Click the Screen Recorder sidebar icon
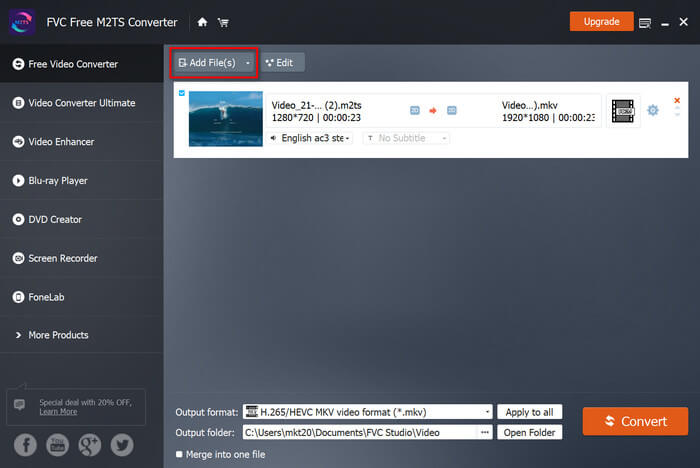The image size is (700, 468). (x=18, y=259)
